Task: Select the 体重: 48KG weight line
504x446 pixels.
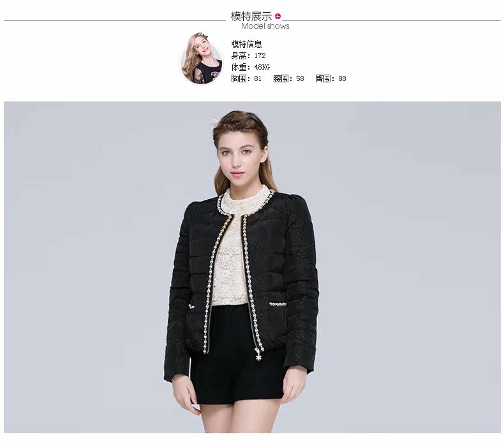Action: (x=250, y=67)
